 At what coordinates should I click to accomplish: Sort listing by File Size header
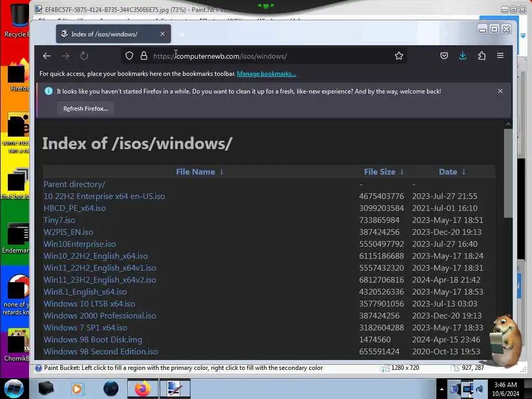click(379, 171)
